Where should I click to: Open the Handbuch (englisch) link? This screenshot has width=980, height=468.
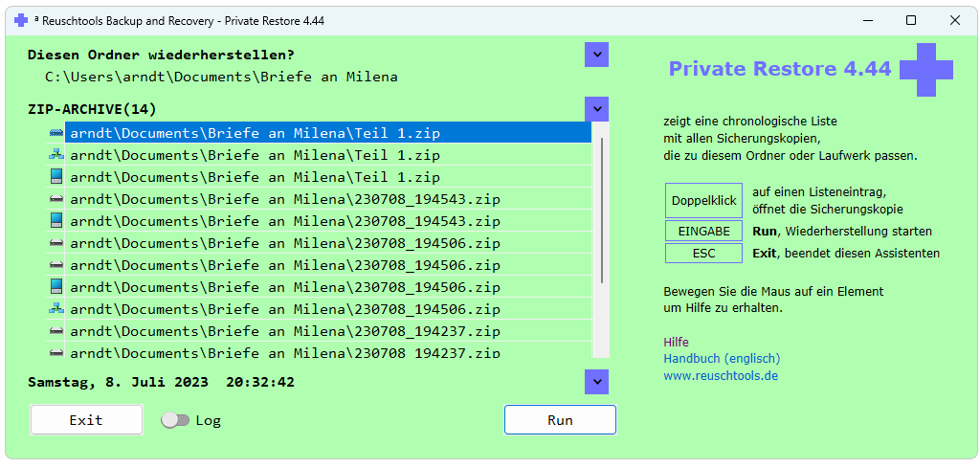click(x=722, y=359)
